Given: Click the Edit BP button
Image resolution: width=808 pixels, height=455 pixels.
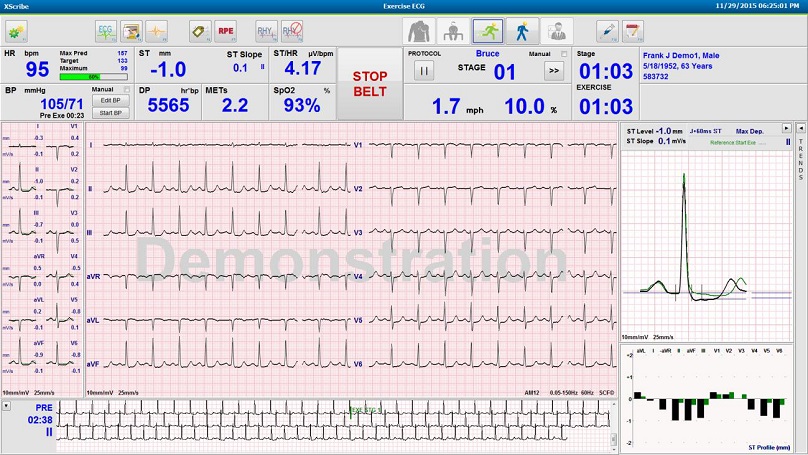Looking at the screenshot, I should click(x=110, y=101).
